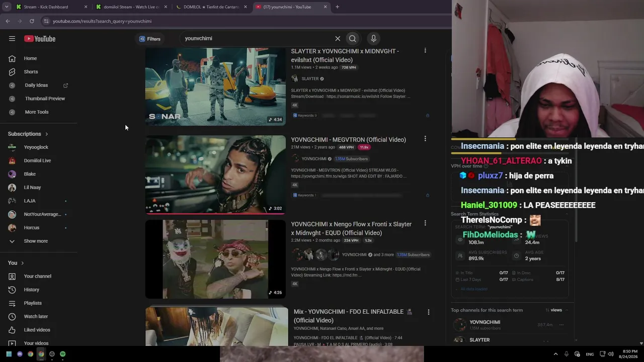The image size is (644, 362).
Task: Open more actions for the MEGVTRON video
Action: tap(425, 139)
